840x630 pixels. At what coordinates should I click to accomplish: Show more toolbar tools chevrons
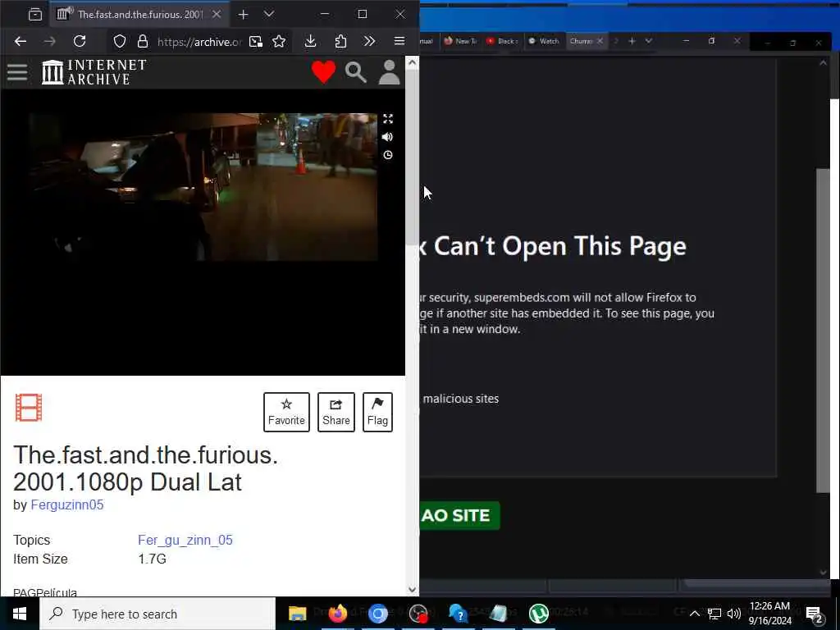(x=369, y=41)
